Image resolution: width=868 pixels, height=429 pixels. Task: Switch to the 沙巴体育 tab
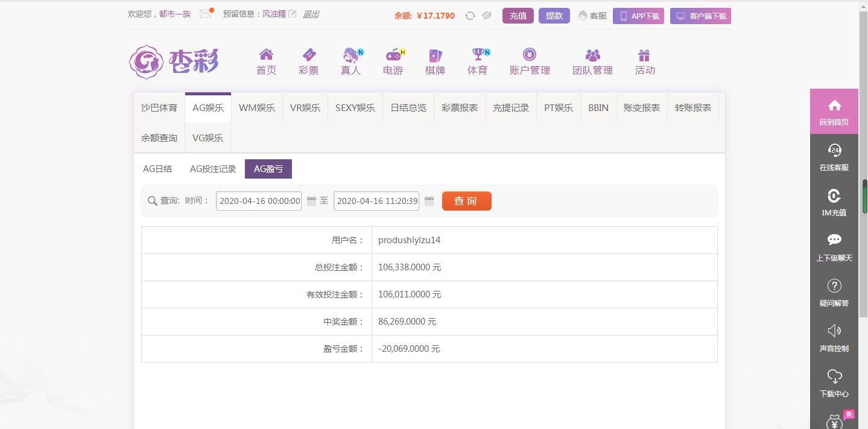pos(159,107)
